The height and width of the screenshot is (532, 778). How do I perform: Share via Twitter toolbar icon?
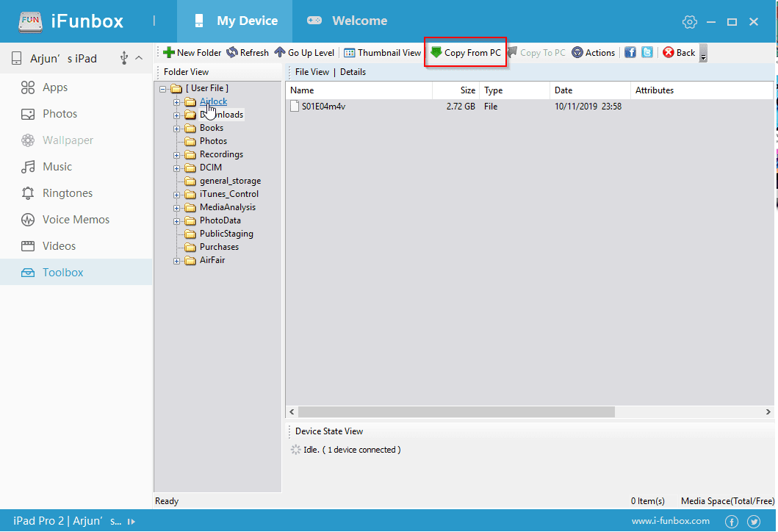pyautogui.click(x=647, y=53)
